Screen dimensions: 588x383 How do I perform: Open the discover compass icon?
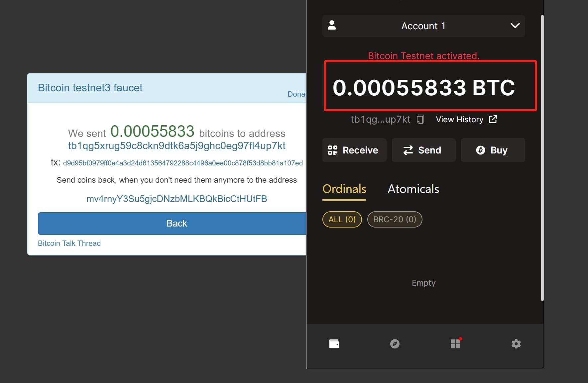395,344
